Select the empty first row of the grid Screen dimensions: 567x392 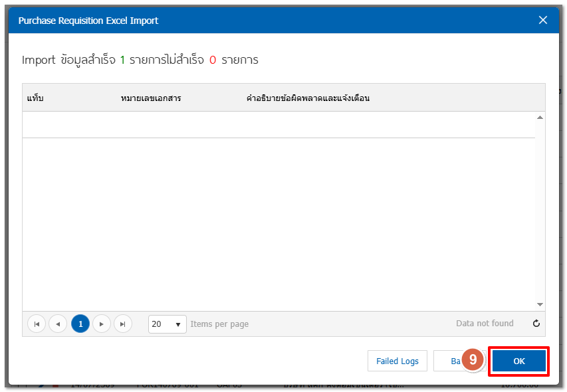tap(279, 125)
